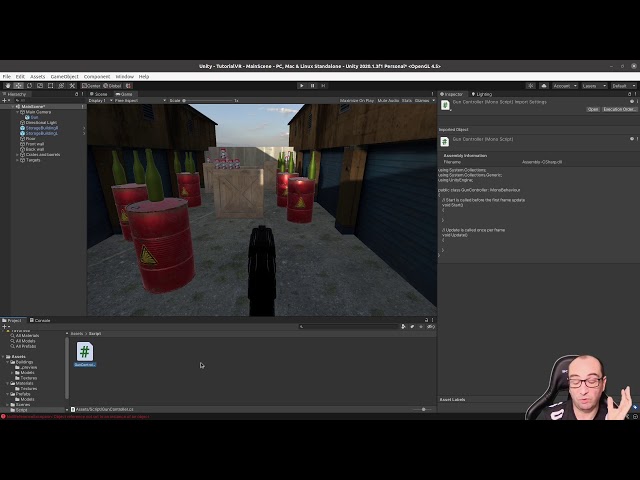
Task: Click the Project search input field
Action: [x=348, y=327]
